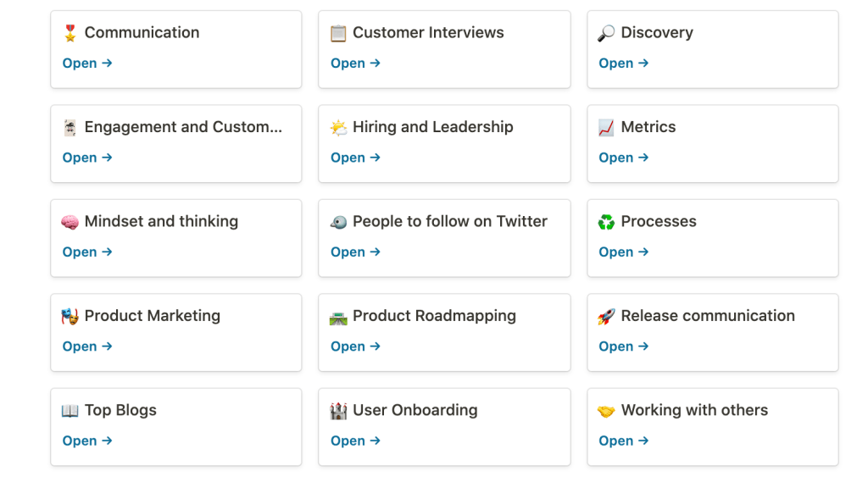The image size is (868, 482).
Task: Click the handshake icon beside Working with others
Action: coord(606,411)
